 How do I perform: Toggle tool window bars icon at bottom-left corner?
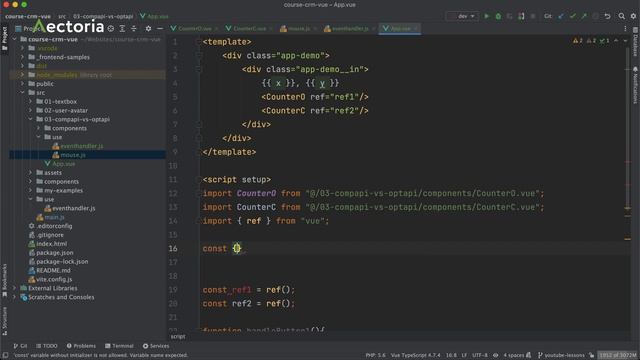click(5, 355)
